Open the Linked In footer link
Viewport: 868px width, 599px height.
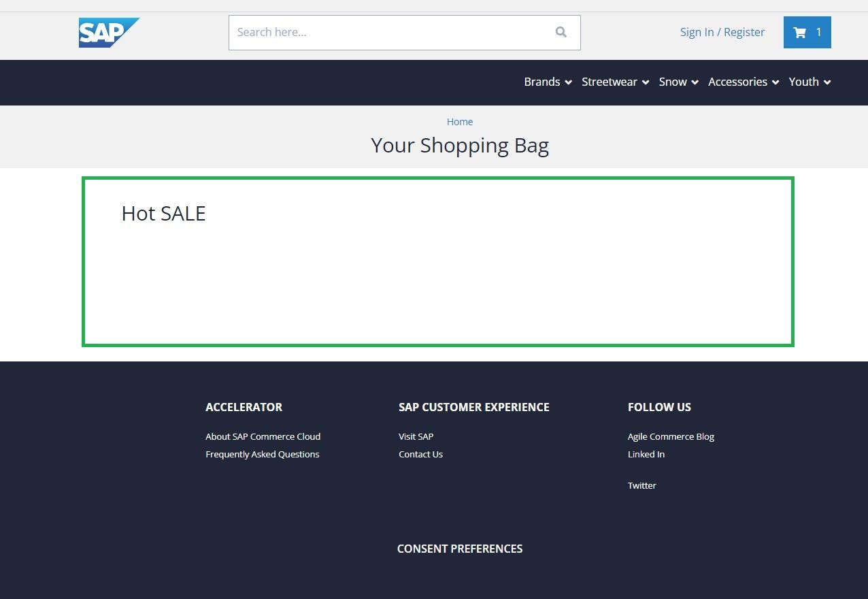[x=646, y=454]
